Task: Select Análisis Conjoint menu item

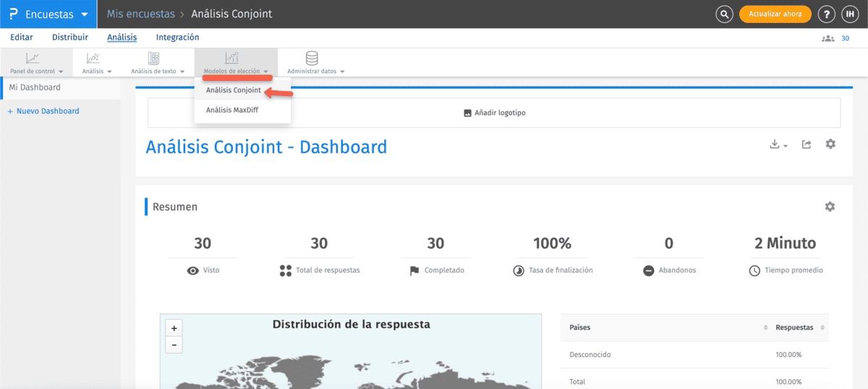Action: click(233, 90)
